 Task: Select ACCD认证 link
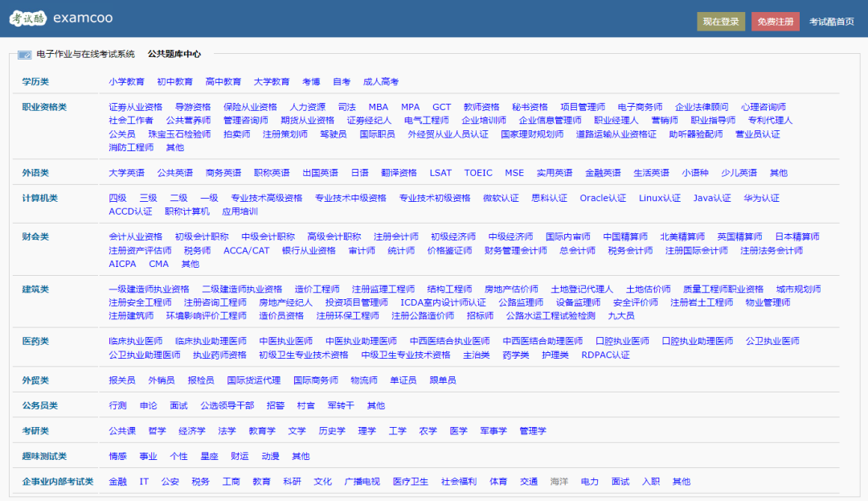pos(130,211)
